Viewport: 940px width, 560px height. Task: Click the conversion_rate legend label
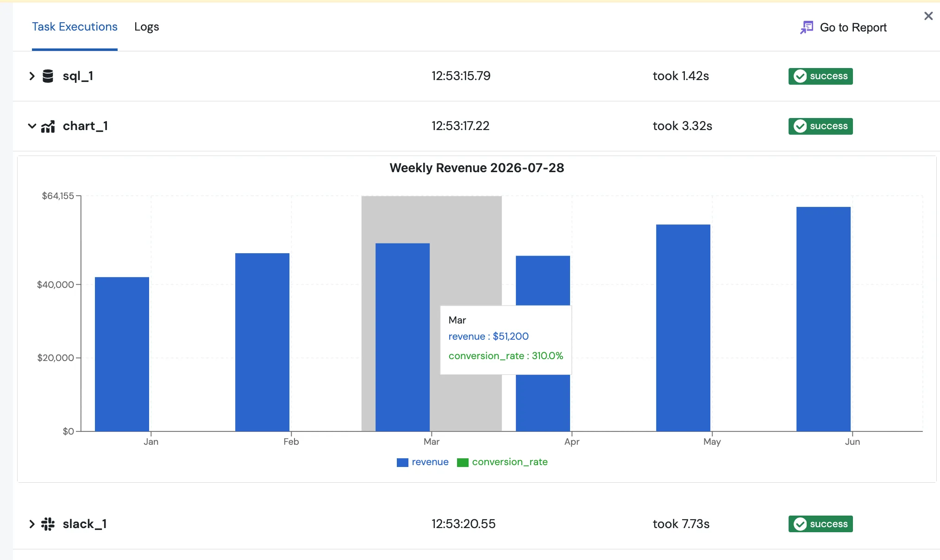point(510,462)
